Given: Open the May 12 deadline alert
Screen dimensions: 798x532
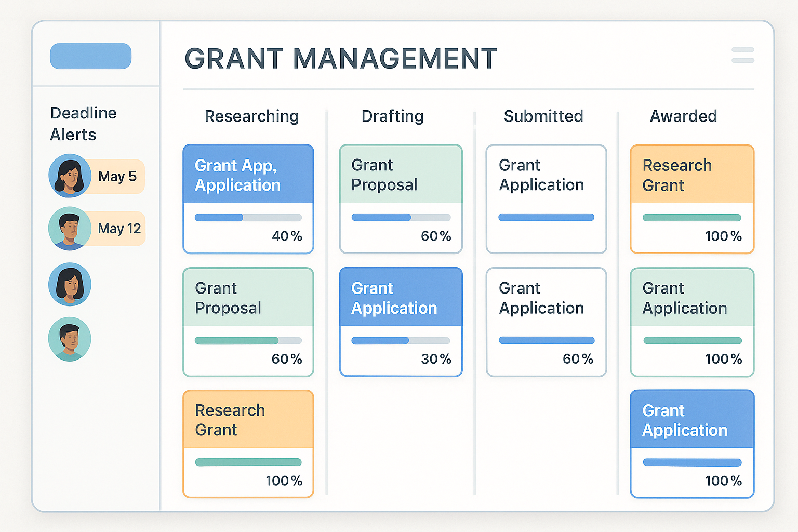Looking at the screenshot, I should pyautogui.click(x=119, y=229).
